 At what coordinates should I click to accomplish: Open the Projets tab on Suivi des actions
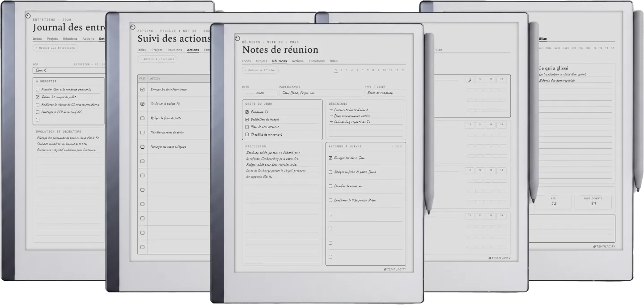pos(157,50)
